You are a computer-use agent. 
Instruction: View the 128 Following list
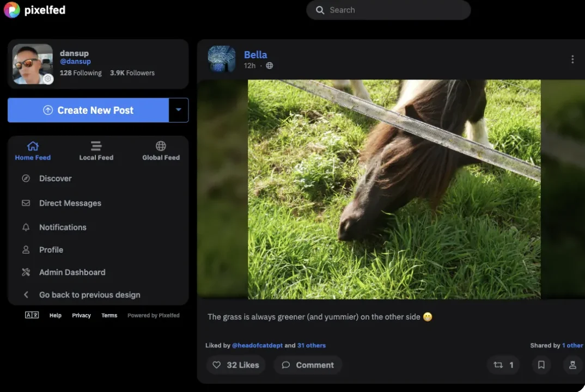pyautogui.click(x=81, y=73)
